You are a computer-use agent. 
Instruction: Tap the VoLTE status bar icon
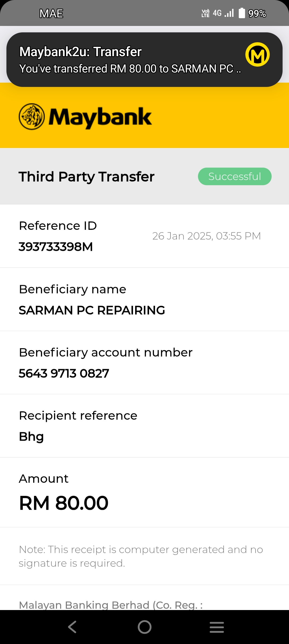(206, 13)
